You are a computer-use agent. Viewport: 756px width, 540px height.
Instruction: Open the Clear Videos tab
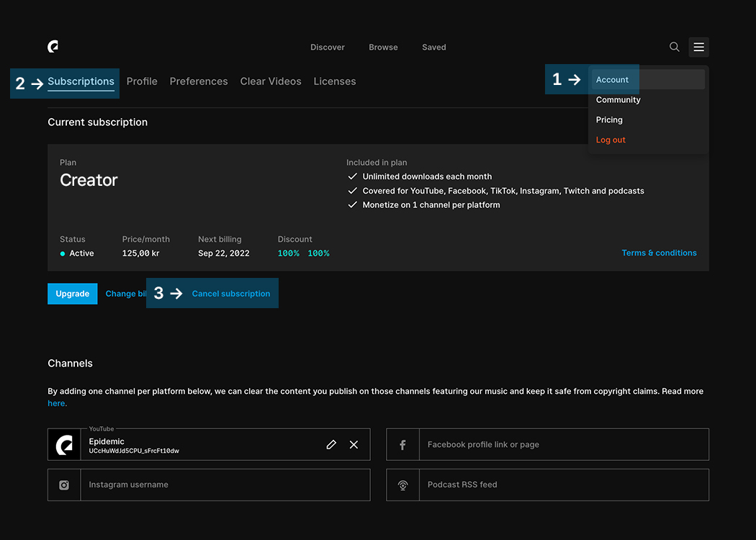click(x=271, y=81)
